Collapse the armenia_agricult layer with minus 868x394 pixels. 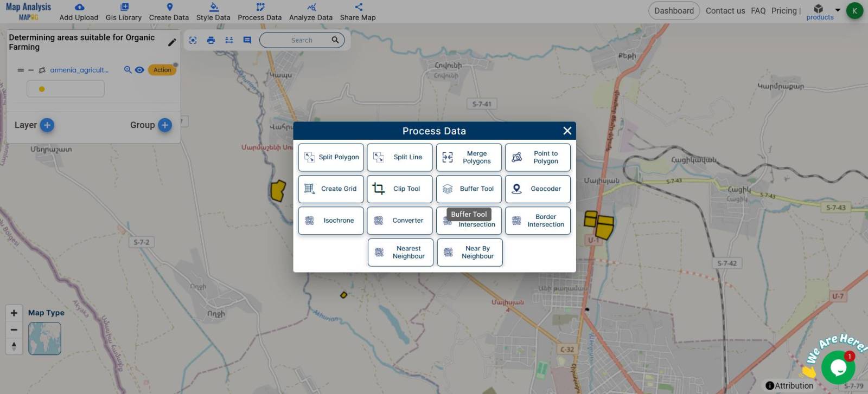31,70
